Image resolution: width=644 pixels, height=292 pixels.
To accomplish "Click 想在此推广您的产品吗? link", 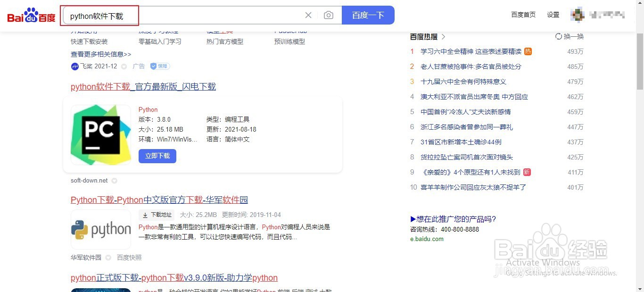I will pos(453,219).
